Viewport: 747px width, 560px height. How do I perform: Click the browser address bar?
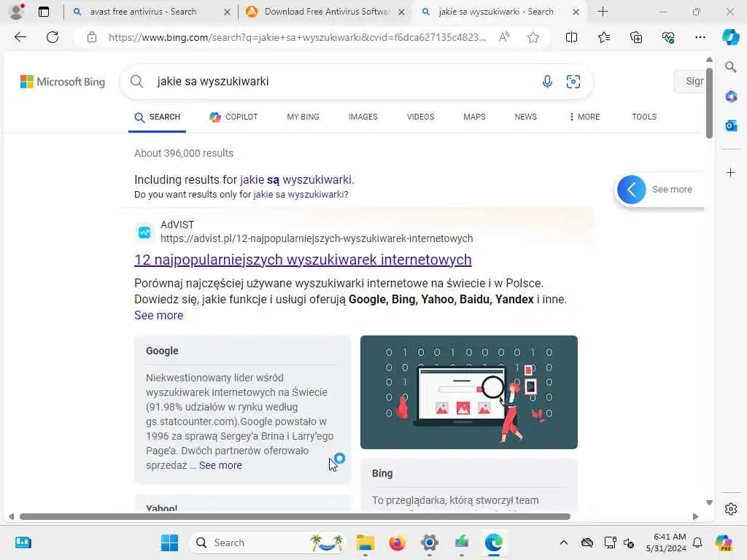click(298, 37)
